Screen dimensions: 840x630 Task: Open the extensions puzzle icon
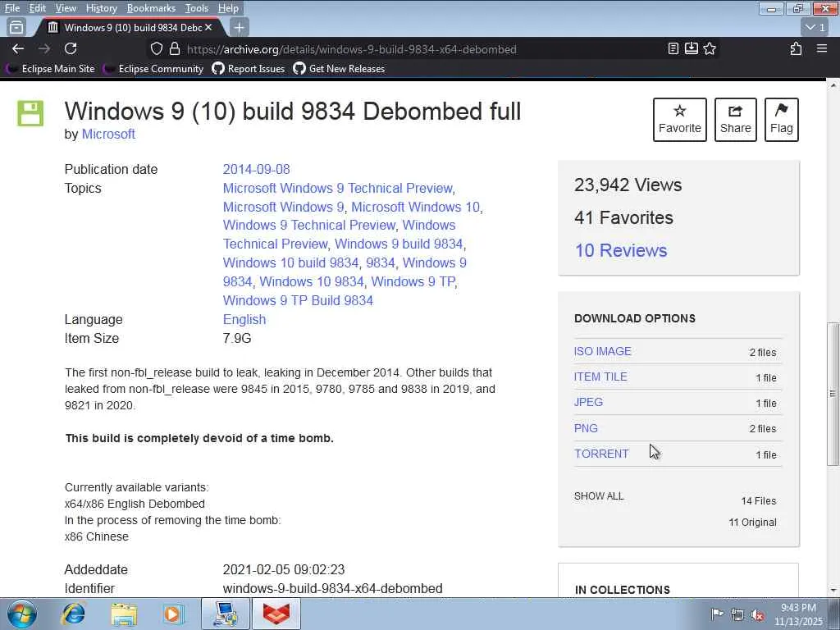tap(796, 48)
